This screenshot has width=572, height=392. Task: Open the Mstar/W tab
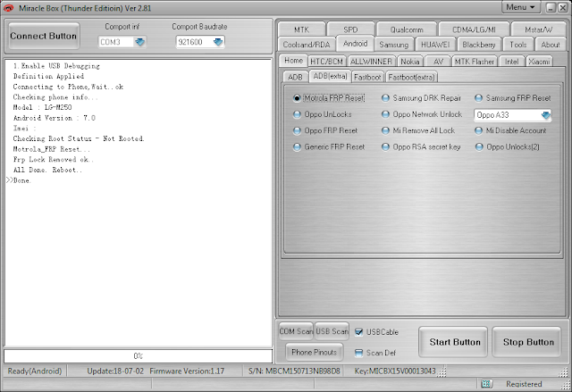pos(538,29)
